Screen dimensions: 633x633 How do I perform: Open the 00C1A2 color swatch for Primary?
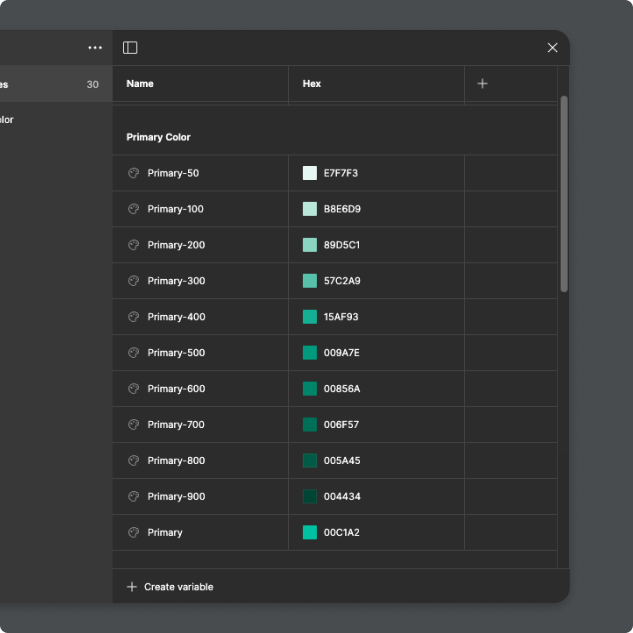click(310, 533)
